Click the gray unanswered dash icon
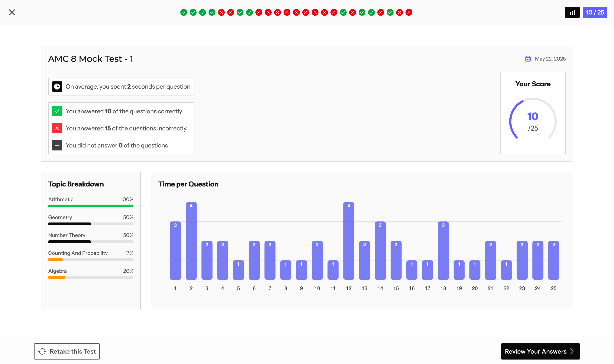This screenshot has height=364, width=614. [x=57, y=146]
